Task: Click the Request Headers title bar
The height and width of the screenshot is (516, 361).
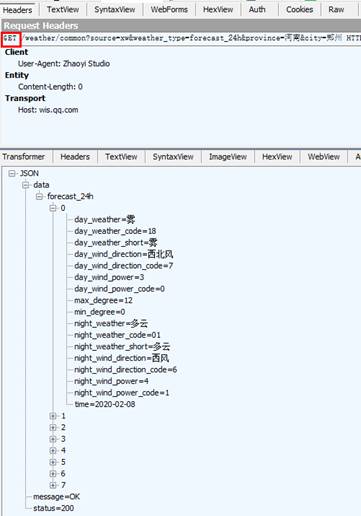Action: (x=180, y=26)
